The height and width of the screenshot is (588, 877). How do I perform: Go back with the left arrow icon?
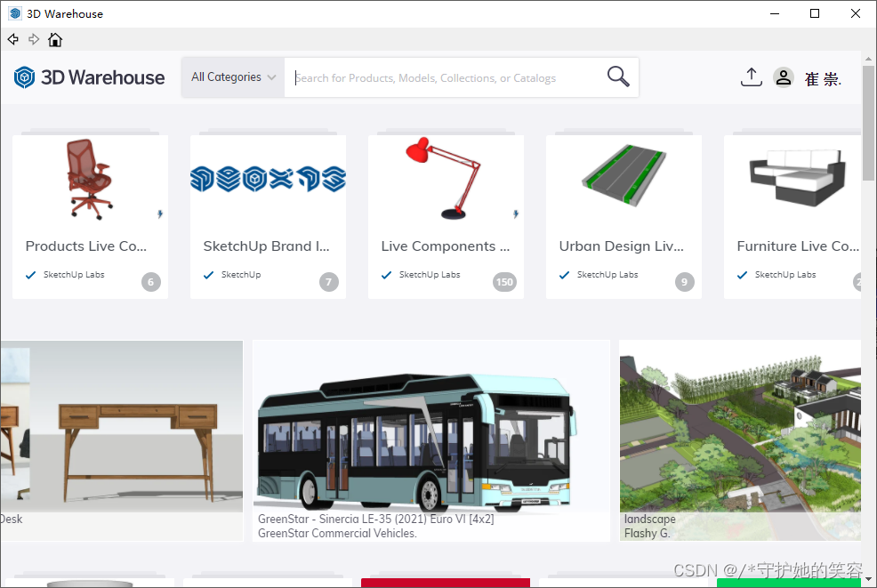pyautogui.click(x=12, y=39)
